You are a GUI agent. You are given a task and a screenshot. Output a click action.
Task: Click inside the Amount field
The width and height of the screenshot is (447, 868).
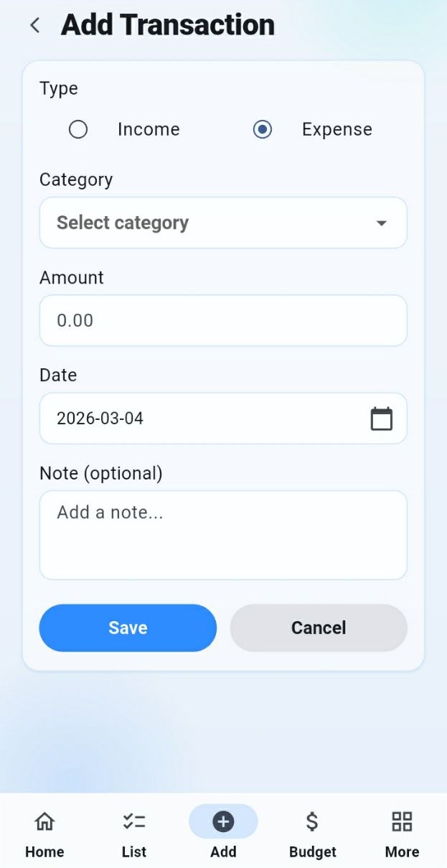223,320
